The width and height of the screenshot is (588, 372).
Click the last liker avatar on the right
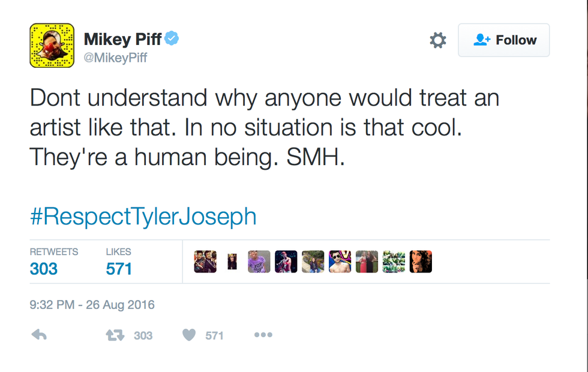click(421, 262)
